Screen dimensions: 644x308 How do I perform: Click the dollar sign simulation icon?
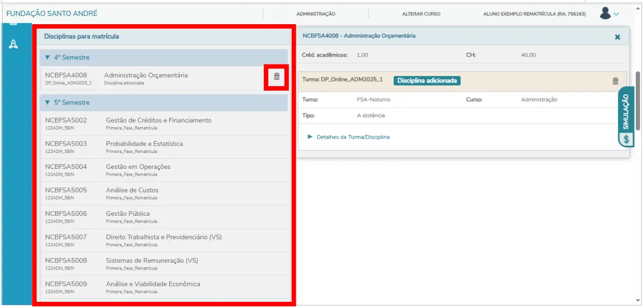[626, 139]
